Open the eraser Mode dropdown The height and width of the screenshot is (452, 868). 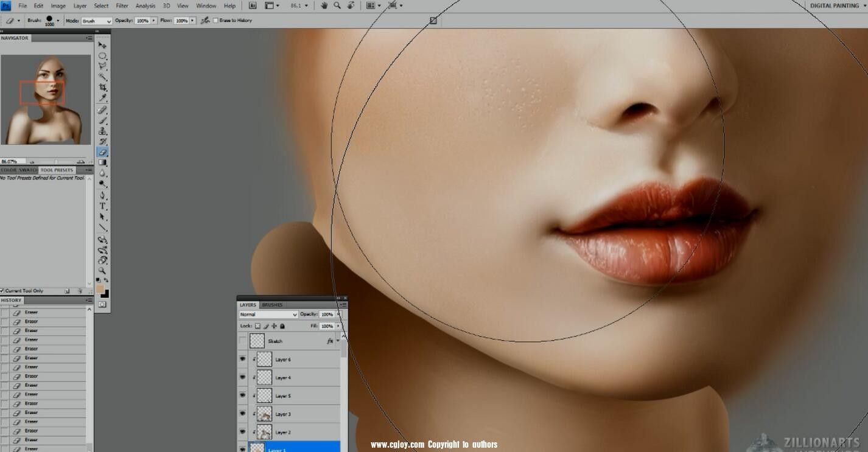click(x=97, y=21)
